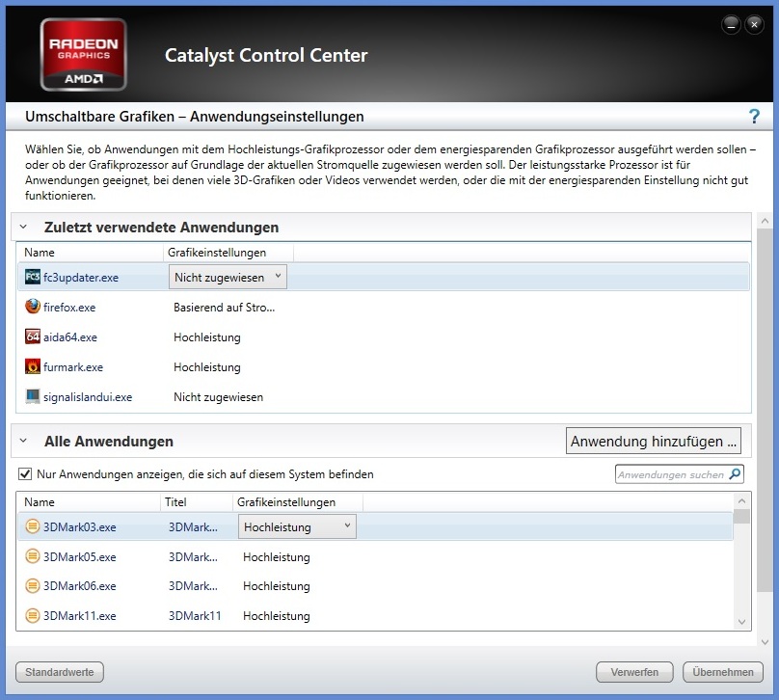Open help via the question mark icon

(754, 117)
